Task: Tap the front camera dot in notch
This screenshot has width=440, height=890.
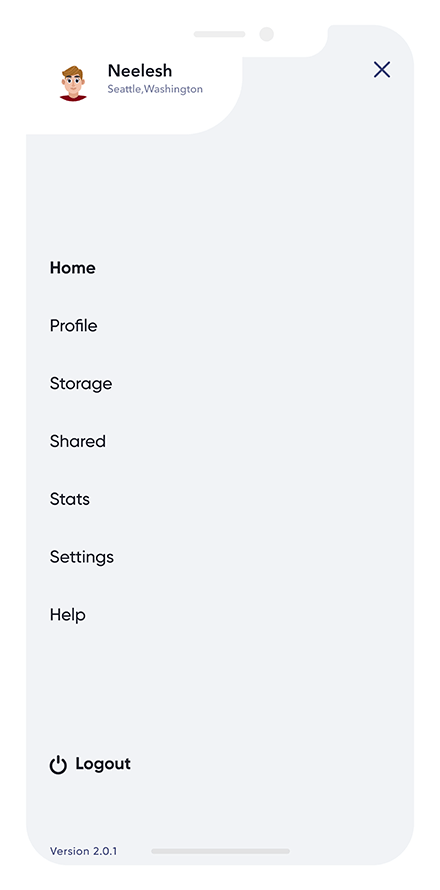Action: (266, 34)
